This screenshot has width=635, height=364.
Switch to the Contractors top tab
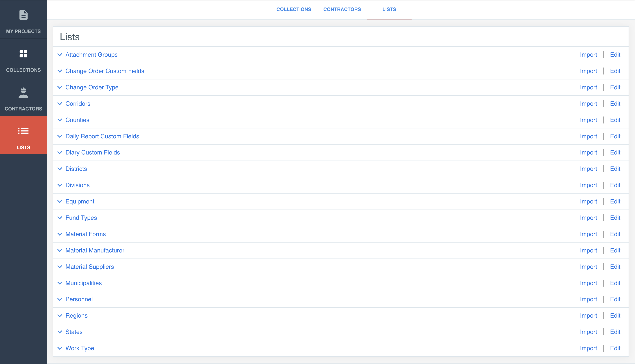(342, 10)
